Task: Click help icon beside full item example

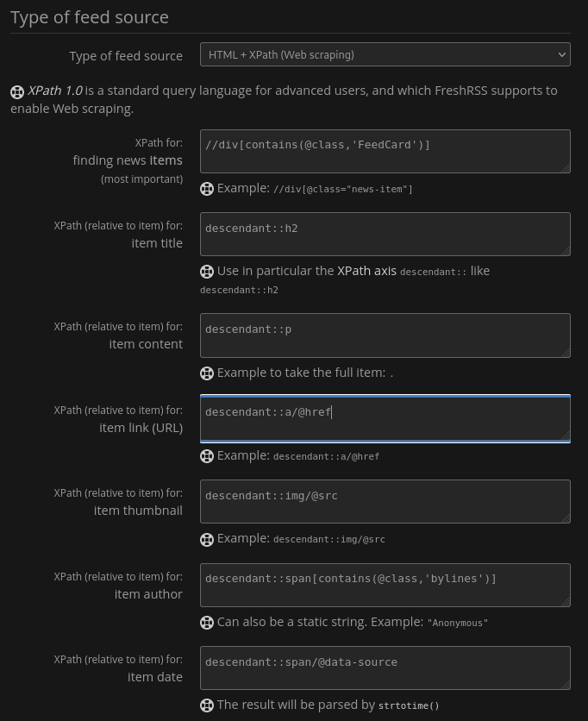Action: click(207, 373)
